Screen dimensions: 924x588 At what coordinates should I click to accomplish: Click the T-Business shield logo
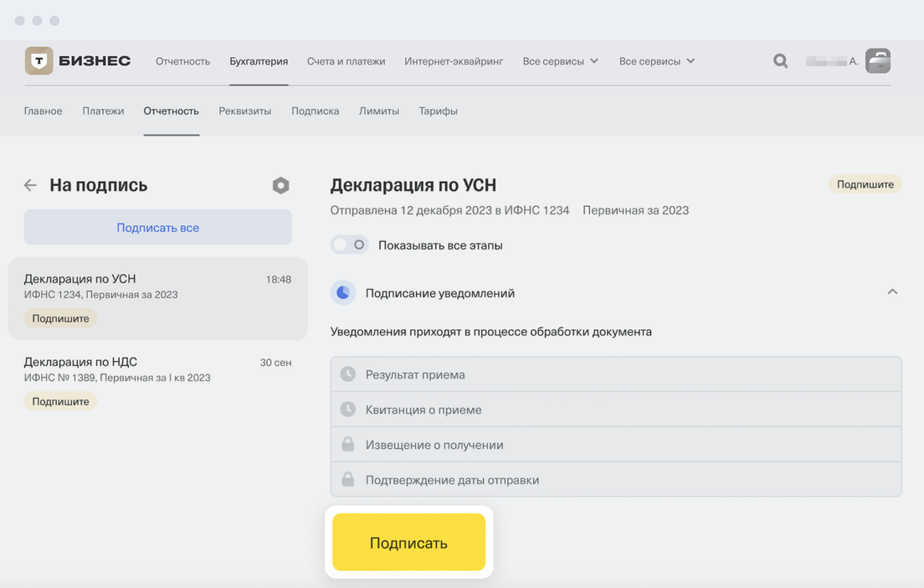(x=38, y=61)
